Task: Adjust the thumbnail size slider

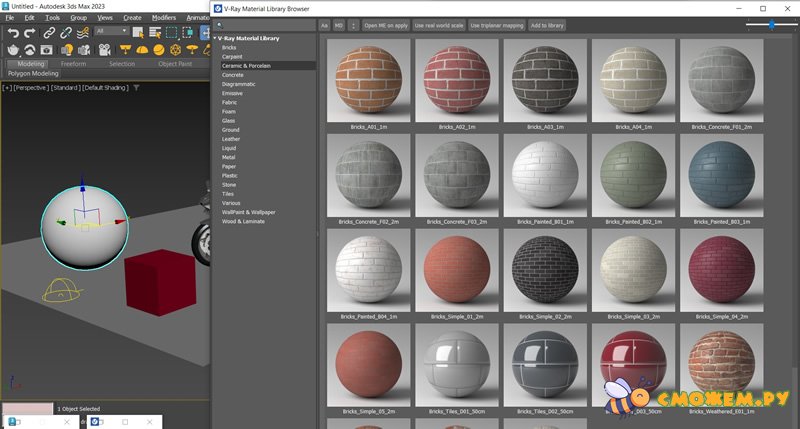Action: pos(771,24)
